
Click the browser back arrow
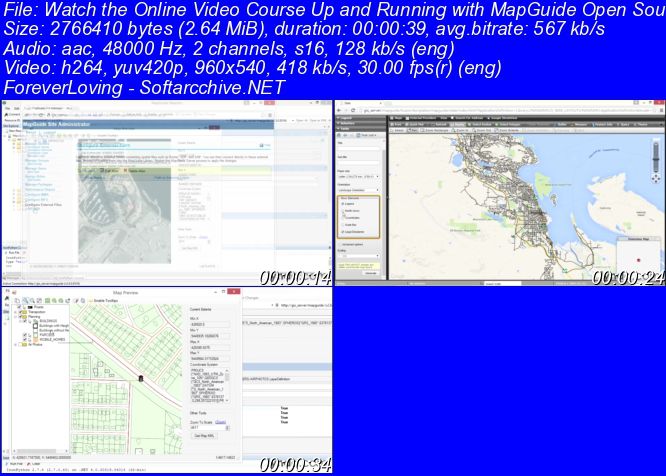click(x=341, y=110)
